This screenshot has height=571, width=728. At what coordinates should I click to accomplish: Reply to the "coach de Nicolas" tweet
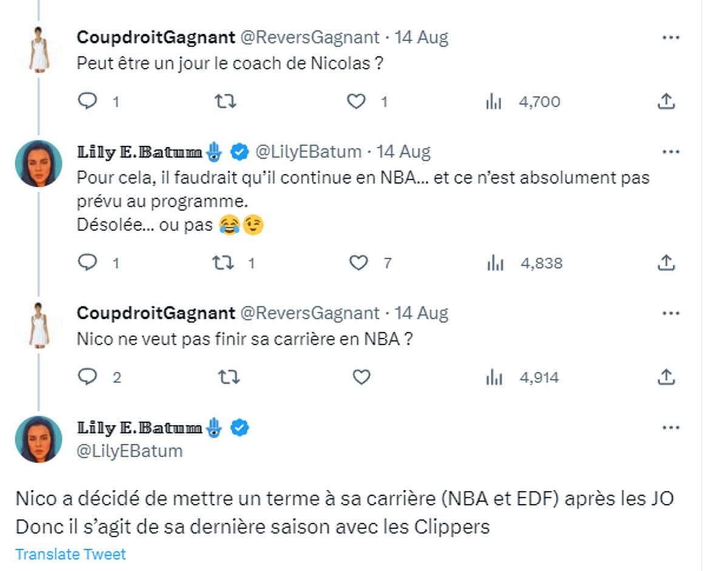(x=89, y=102)
